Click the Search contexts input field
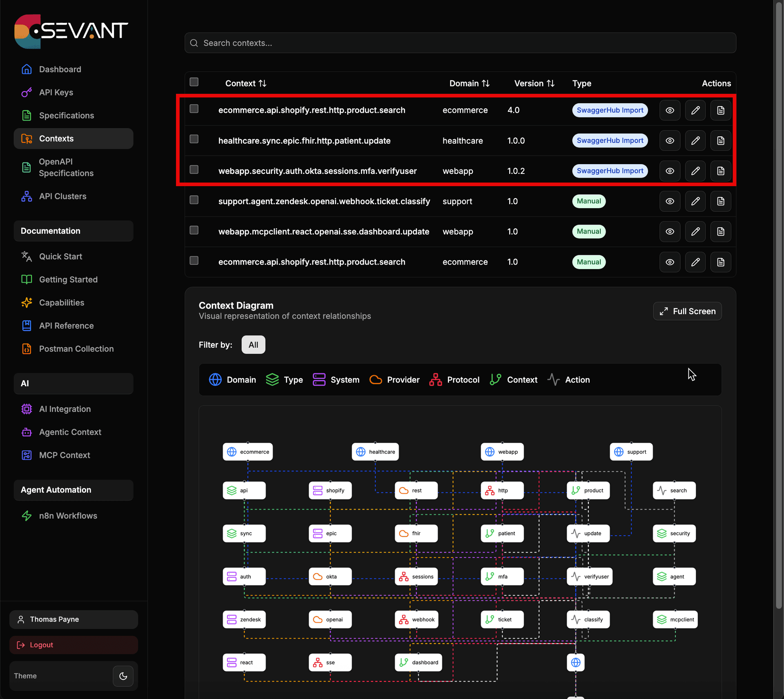This screenshot has width=784, height=699. point(460,43)
